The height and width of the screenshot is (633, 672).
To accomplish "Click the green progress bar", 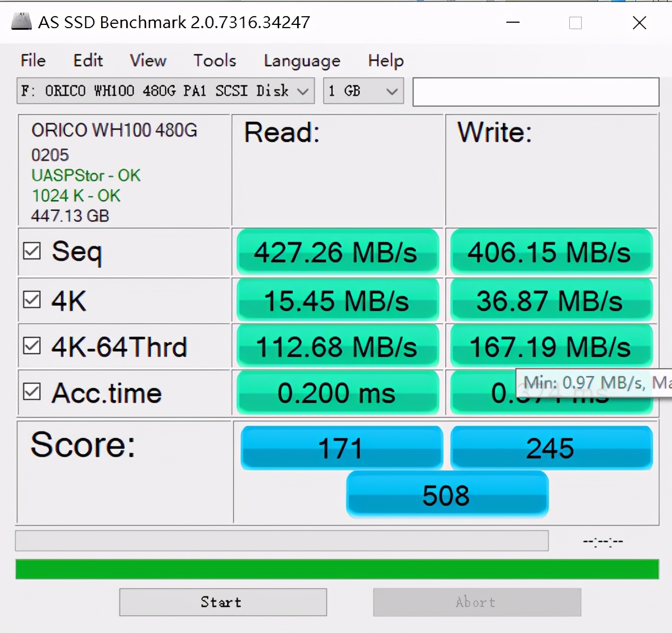I will pos(337,570).
